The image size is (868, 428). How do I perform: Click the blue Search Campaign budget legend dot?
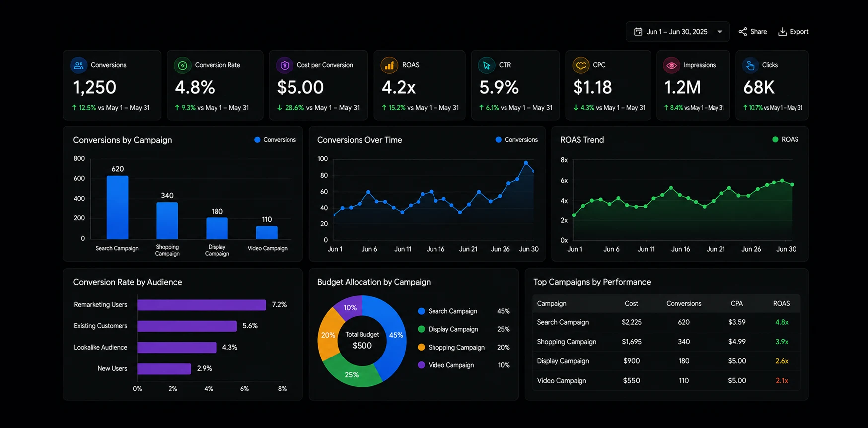coord(421,311)
